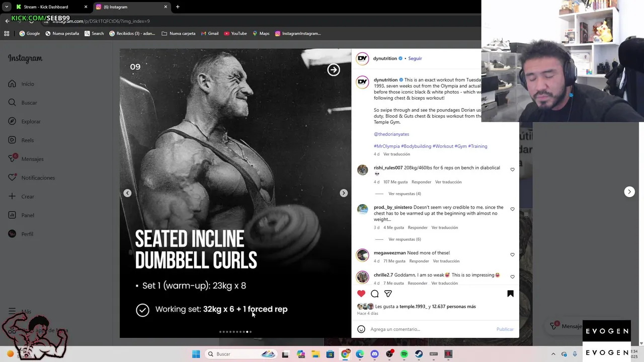Click Seguir to follow dynutrition
This screenshot has width=644, height=362.
[x=415, y=58]
